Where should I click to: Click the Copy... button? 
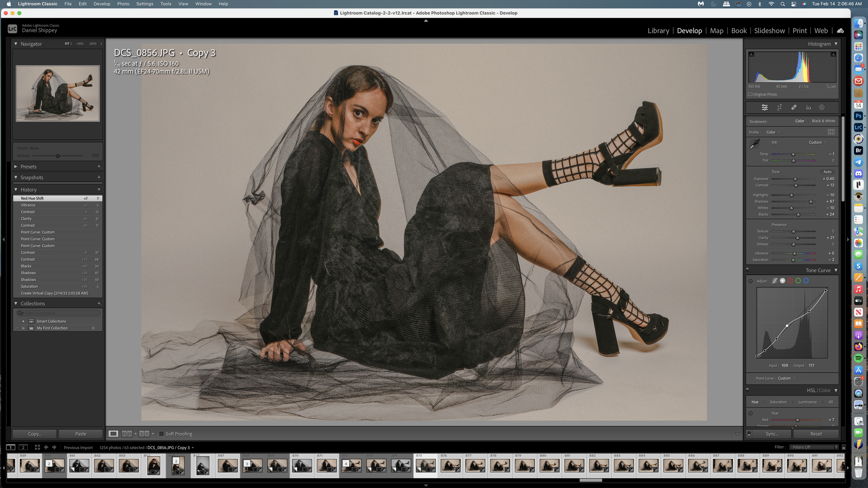click(x=34, y=434)
